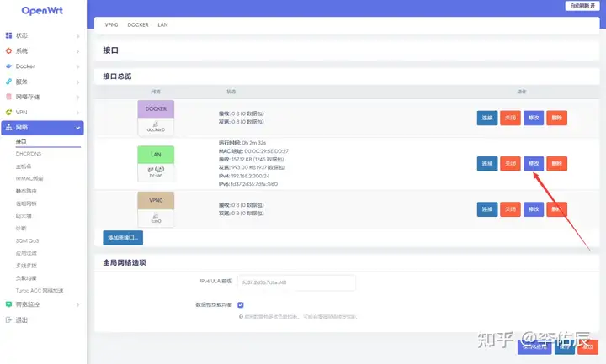Click the docker0 device icon in DOCKER card
This screenshot has width=606, height=364.
coord(156,124)
